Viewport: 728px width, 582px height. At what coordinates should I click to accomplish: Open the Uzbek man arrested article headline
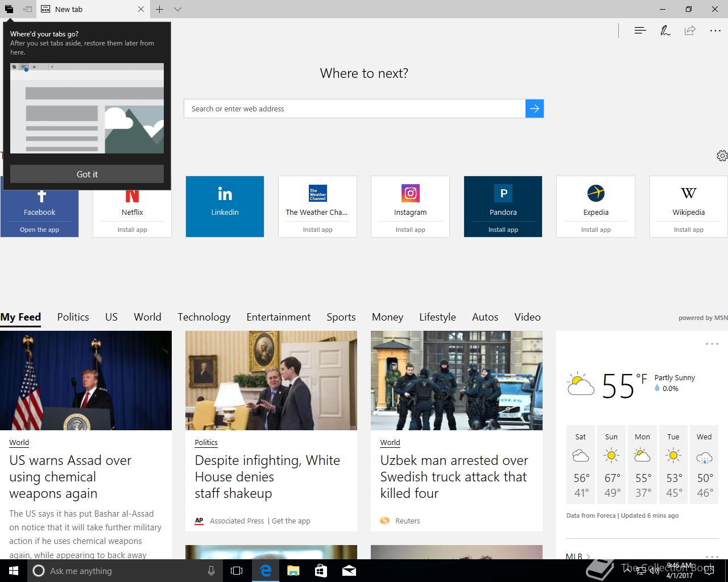pos(454,477)
